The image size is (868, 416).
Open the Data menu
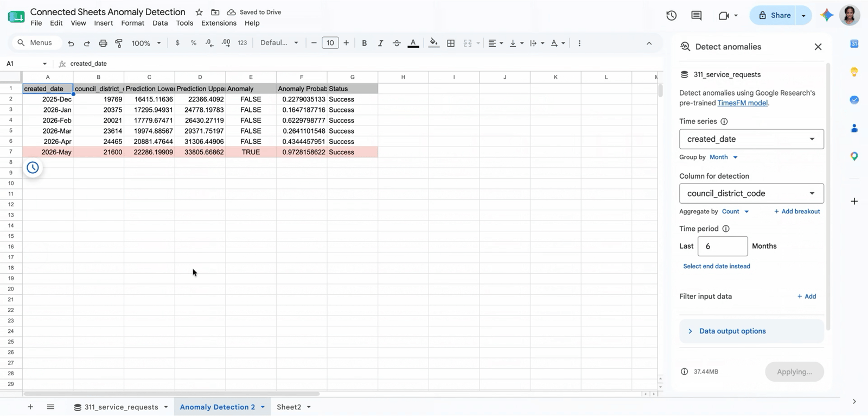coord(160,23)
